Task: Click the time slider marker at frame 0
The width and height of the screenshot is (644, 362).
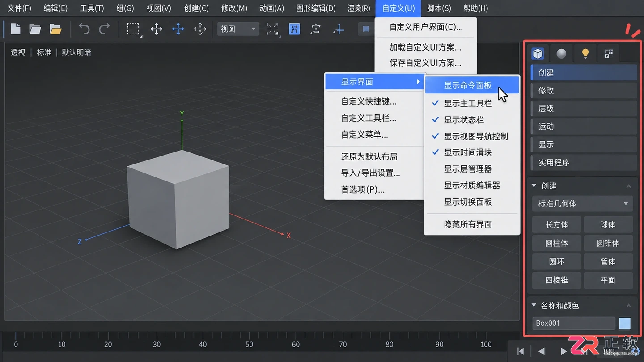Action: pos(16,335)
